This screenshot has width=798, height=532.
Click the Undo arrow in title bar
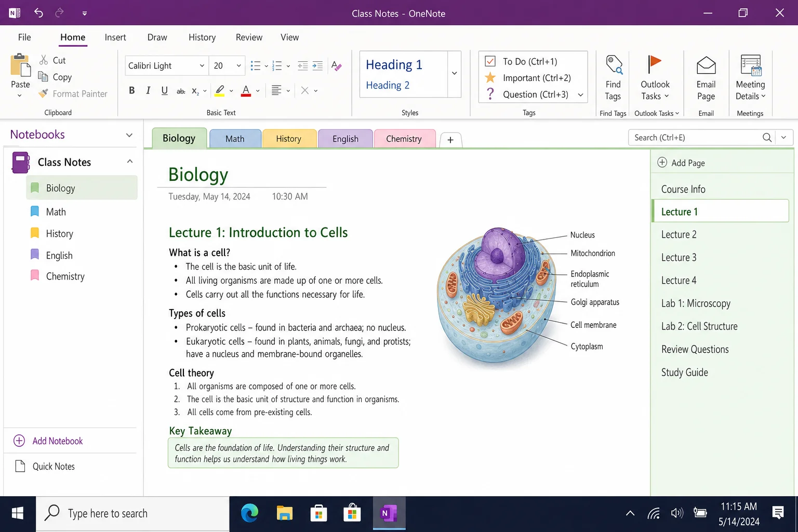tap(38, 12)
